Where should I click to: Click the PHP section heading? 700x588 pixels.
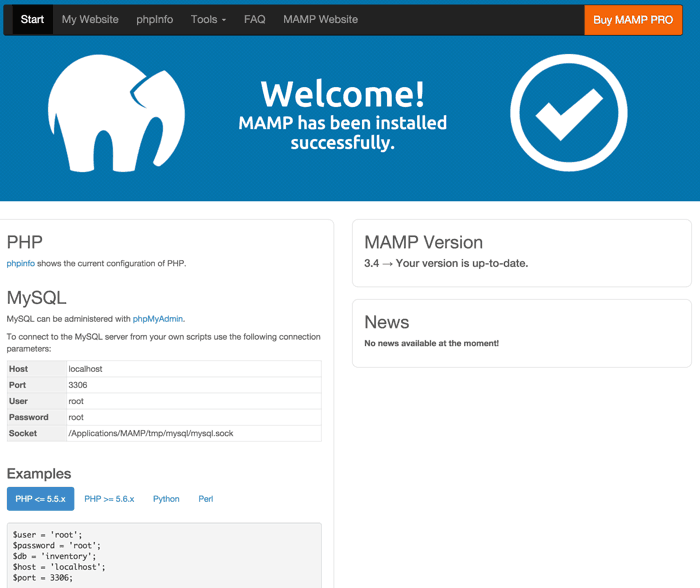pos(25,242)
